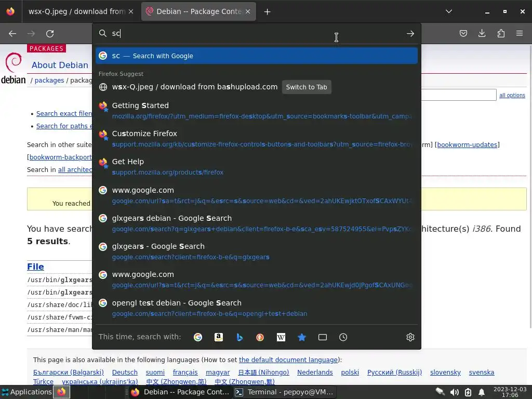Click the volume icon in system tray

pos(454,392)
